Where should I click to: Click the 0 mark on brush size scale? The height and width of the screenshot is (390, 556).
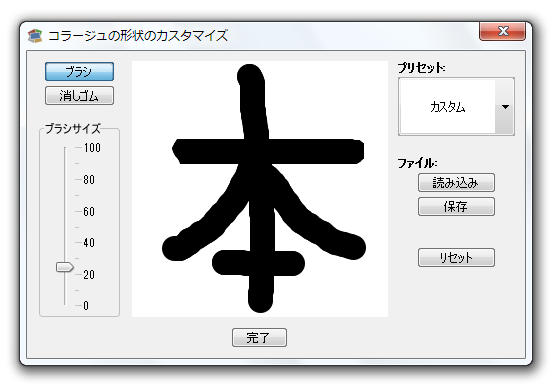[x=86, y=306]
